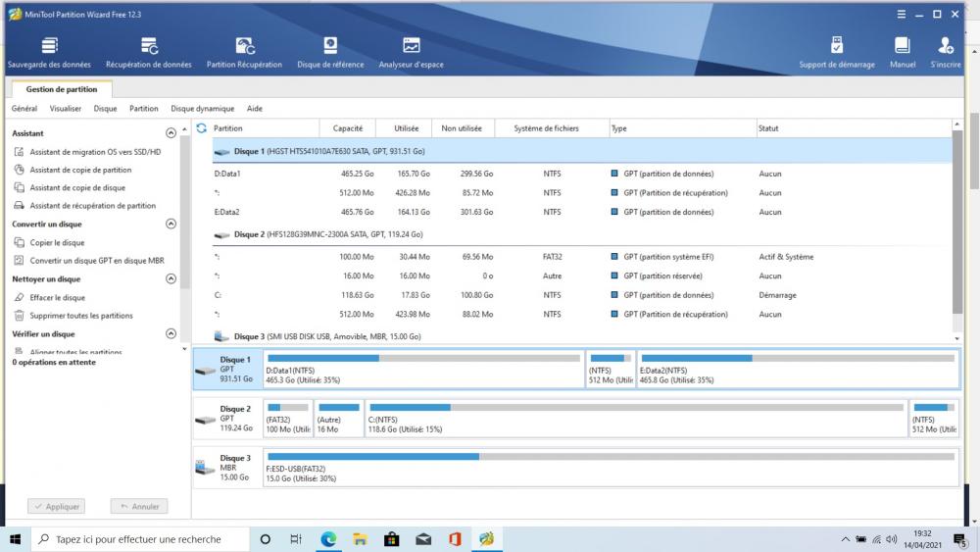Select EFI FAT32 100.00 Mo partition row
This screenshot has height=552, width=980.
pos(581,257)
